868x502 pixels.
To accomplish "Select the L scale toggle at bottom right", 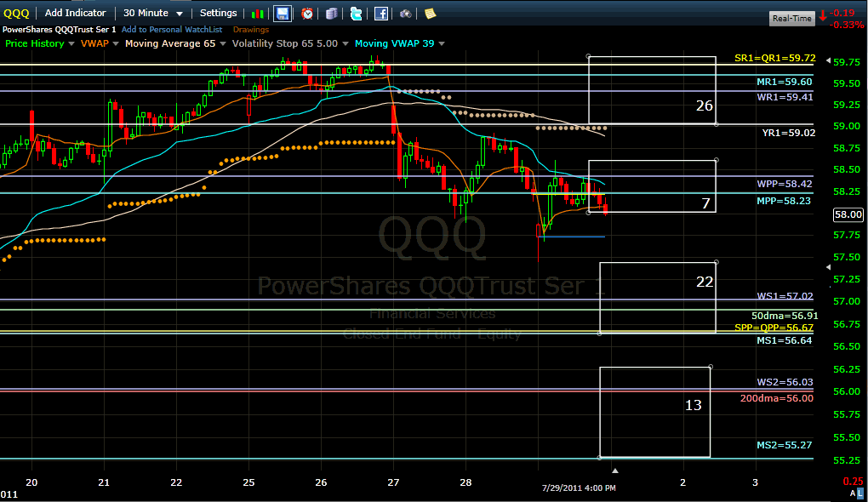I will coord(860,493).
